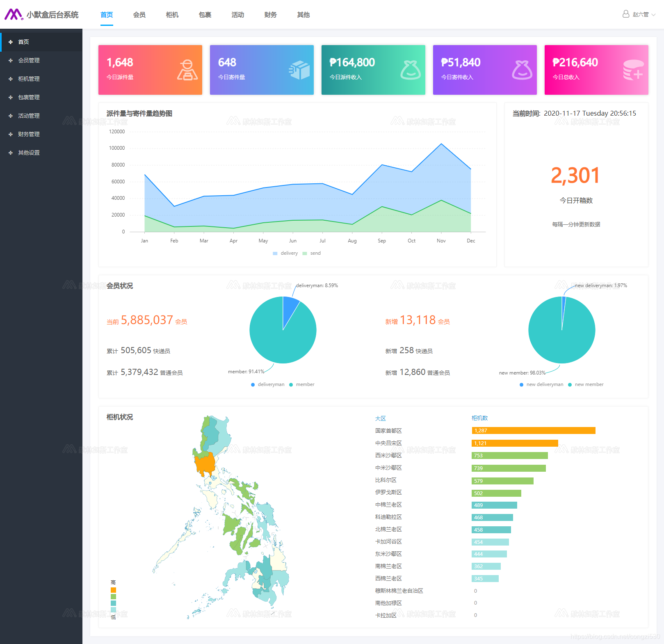Click the package box icon on 今日寄件量 card

(299, 70)
